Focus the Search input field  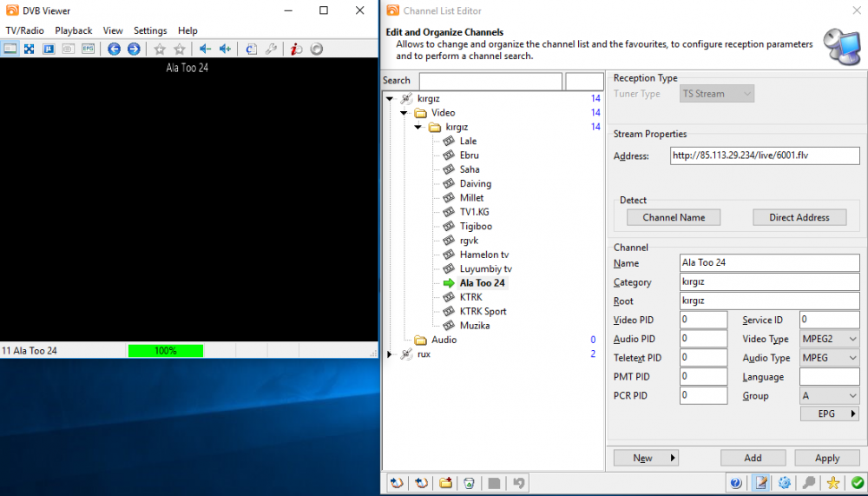point(490,81)
